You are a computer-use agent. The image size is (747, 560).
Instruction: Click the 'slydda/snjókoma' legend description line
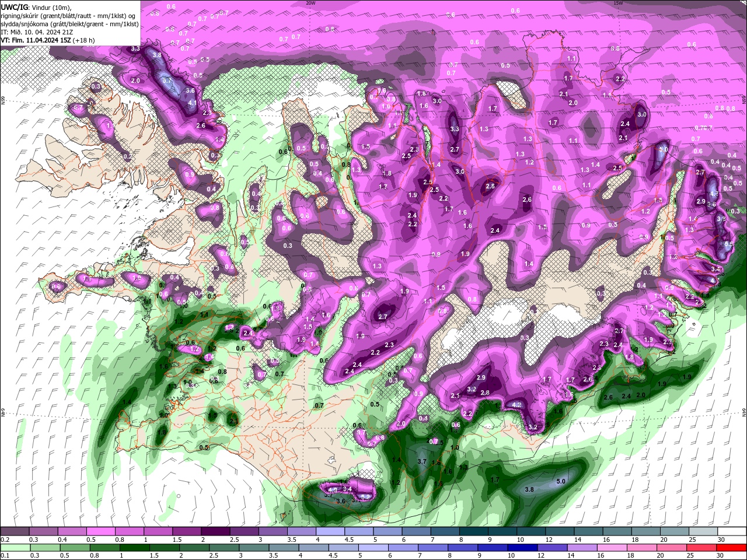[69, 24]
